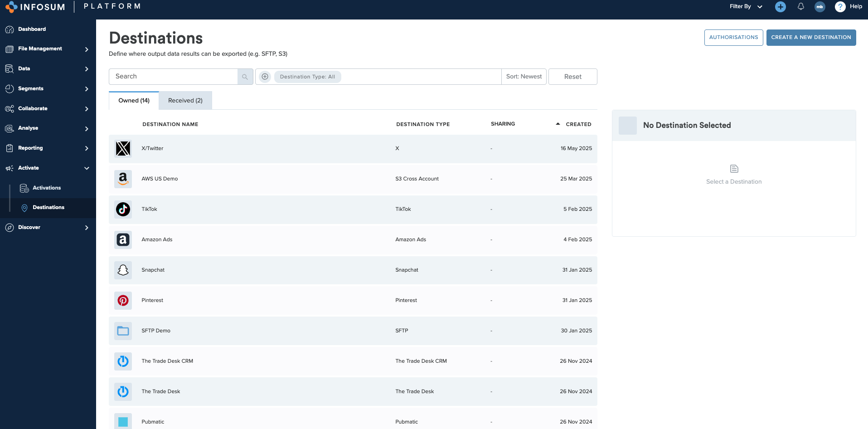Switch to the Owned (14) tab
This screenshot has width=868, height=429.
(x=134, y=101)
